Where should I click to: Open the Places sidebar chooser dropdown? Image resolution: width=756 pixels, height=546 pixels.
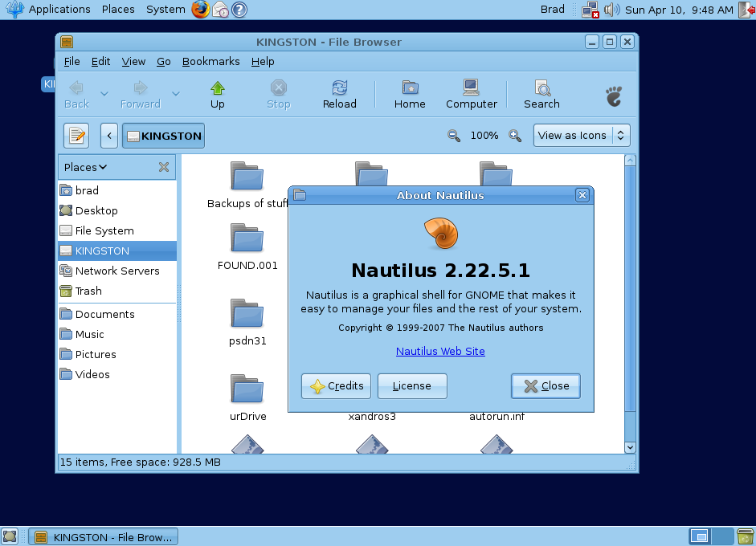click(x=85, y=167)
